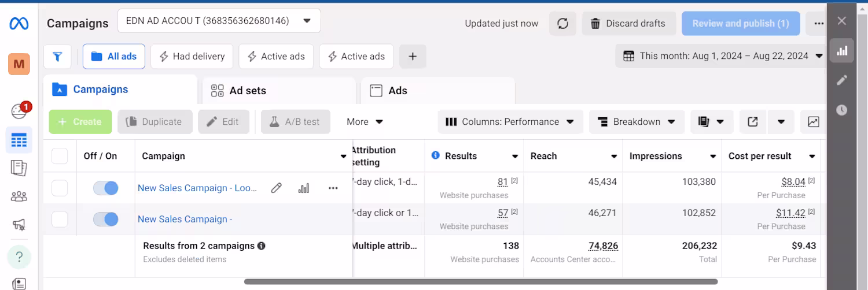Viewport: 868px width, 290px height.
Task: Click the Discard drafts button
Action: 628,24
